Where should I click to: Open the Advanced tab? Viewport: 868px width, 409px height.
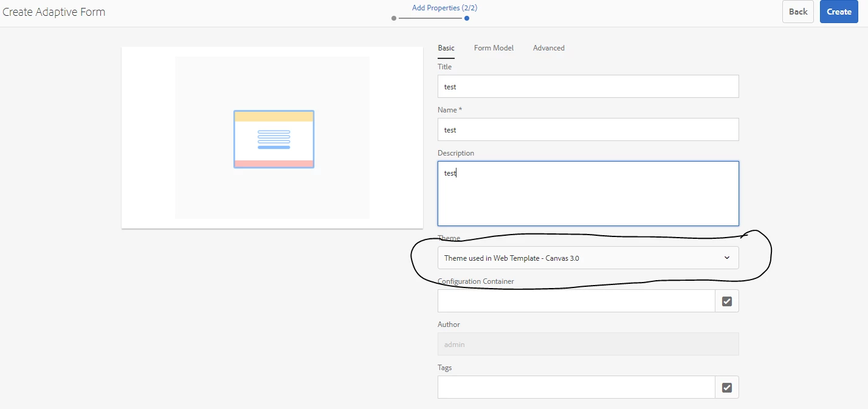tap(549, 48)
